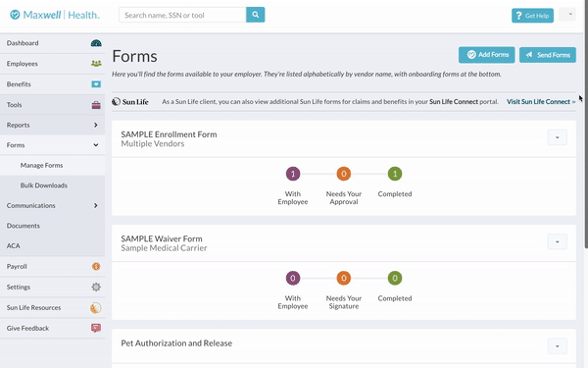Click the Benefits heart icon

[96, 84]
